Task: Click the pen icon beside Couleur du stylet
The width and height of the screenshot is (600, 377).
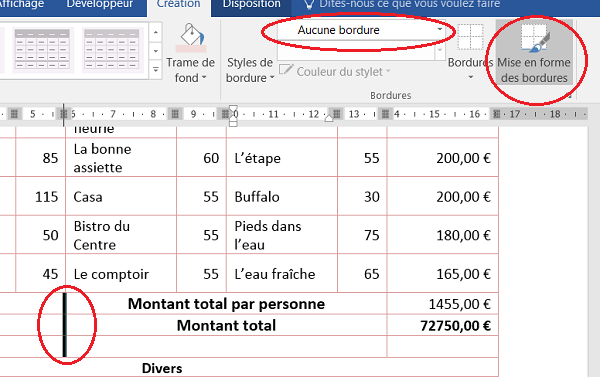Action: pyautogui.click(x=286, y=70)
